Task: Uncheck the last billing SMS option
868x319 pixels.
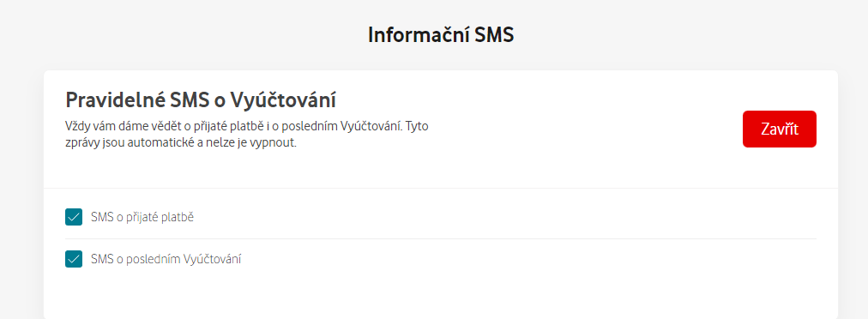Action: [74, 259]
